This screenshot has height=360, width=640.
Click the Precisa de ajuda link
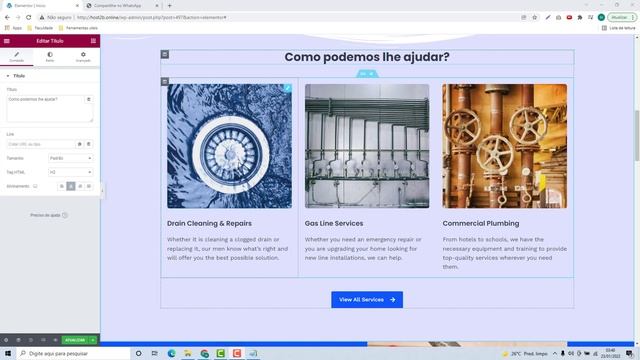tap(49, 215)
